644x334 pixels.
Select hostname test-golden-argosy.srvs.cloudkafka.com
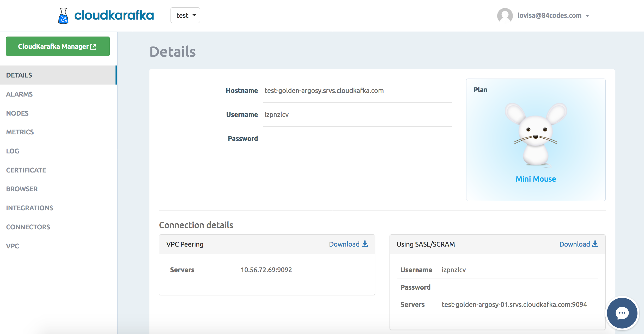click(324, 91)
